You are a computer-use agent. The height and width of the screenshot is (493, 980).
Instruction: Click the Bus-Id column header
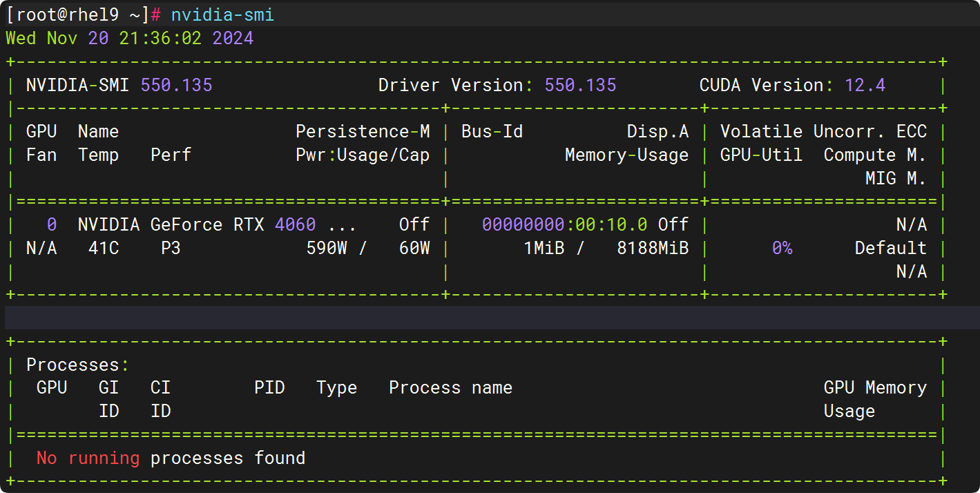coord(492,131)
